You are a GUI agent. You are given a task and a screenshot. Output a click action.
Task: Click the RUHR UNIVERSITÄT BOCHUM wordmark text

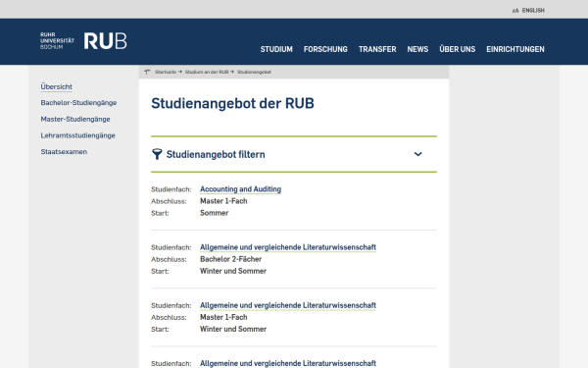pos(57,40)
